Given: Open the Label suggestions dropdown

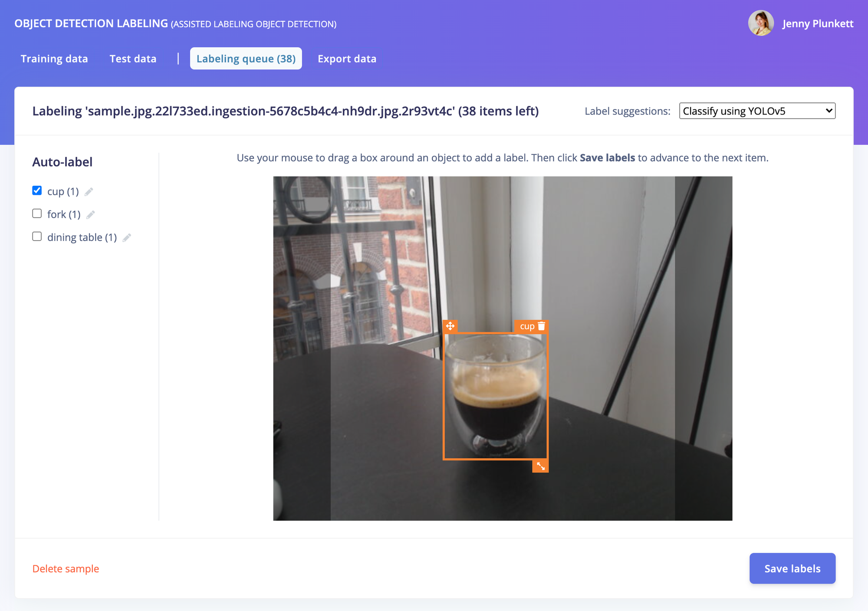Looking at the screenshot, I should [757, 111].
